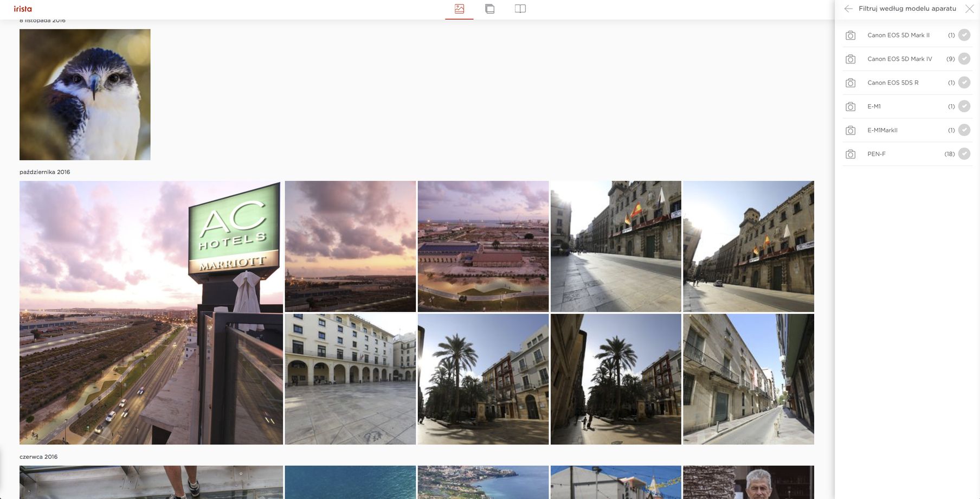Click camera icon beside Canon EOS 5DS R
This screenshot has height=499, width=980.
850,83
